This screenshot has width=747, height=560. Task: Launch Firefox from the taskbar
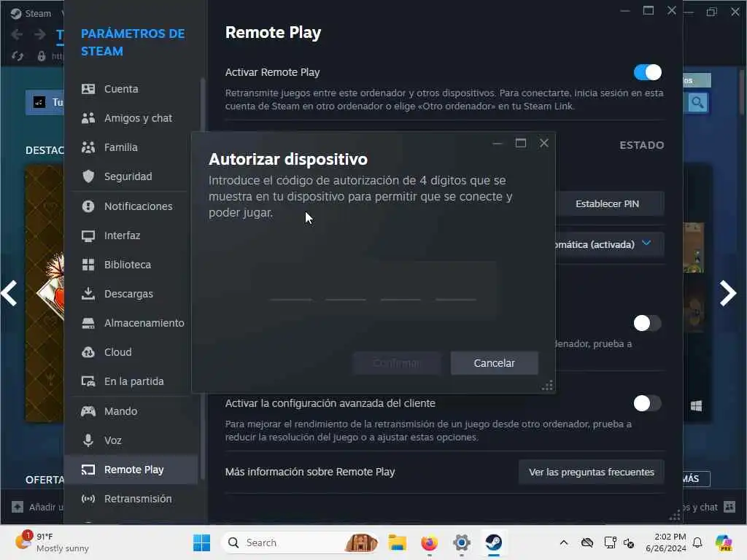click(x=429, y=542)
